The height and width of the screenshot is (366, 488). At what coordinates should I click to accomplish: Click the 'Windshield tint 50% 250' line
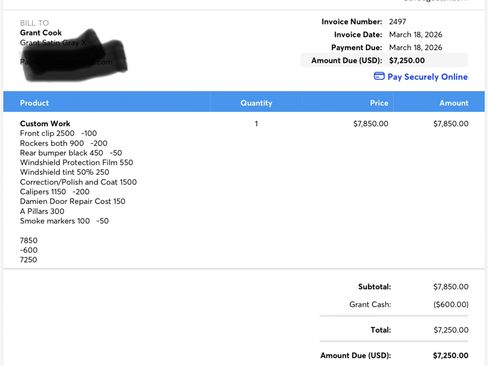(x=64, y=172)
